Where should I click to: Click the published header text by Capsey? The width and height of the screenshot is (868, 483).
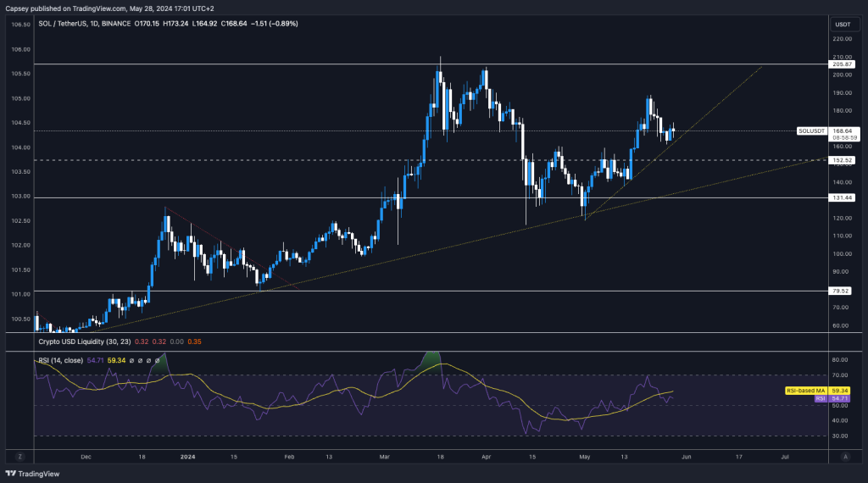point(109,8)
